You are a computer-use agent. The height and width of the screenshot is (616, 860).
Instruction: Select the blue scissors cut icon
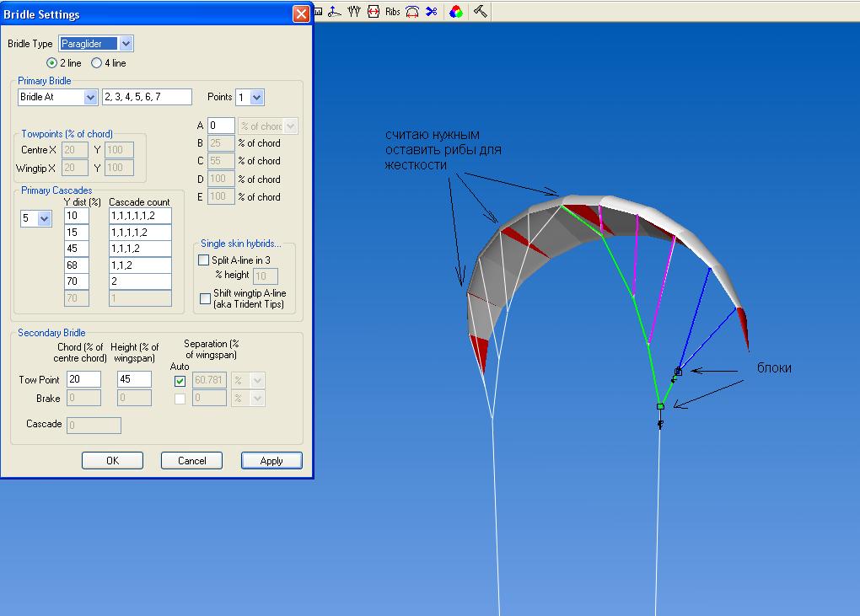click(x=432, y=12)
